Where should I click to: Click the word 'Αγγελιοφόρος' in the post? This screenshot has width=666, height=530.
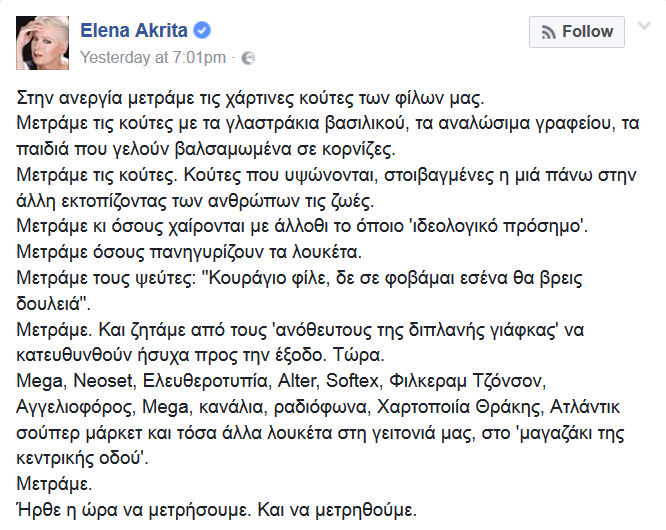click(x=75, y=407)
